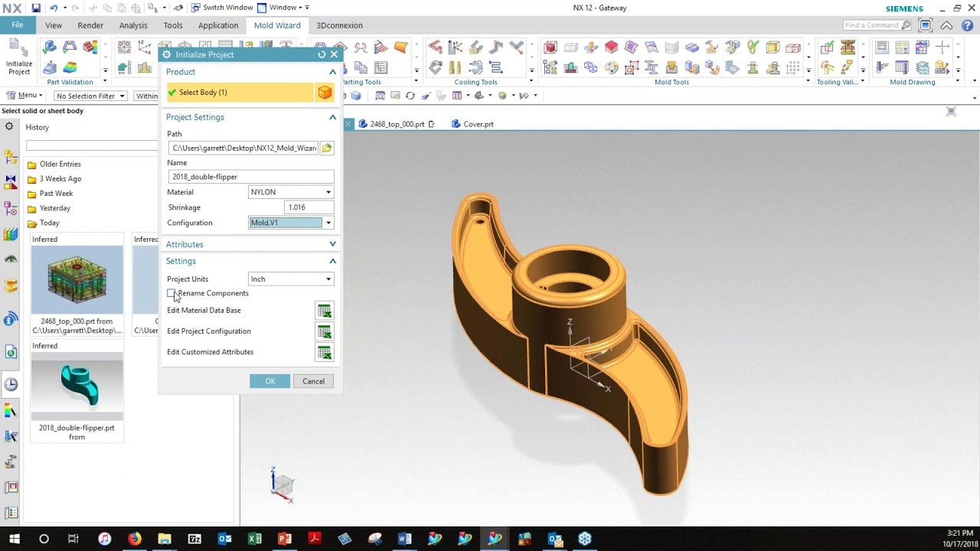Open the Past Week history folder
This screenshot has width=980, height=551.
point(51,194)
